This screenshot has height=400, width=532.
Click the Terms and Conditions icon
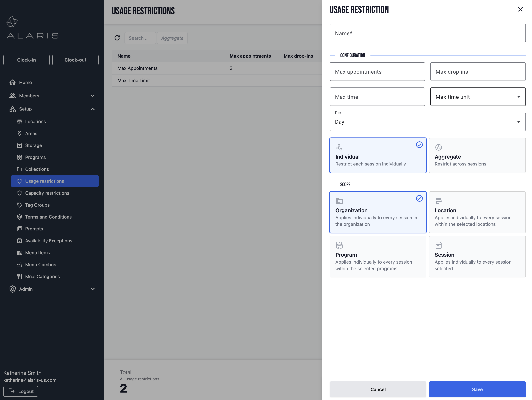click(20, 217)
